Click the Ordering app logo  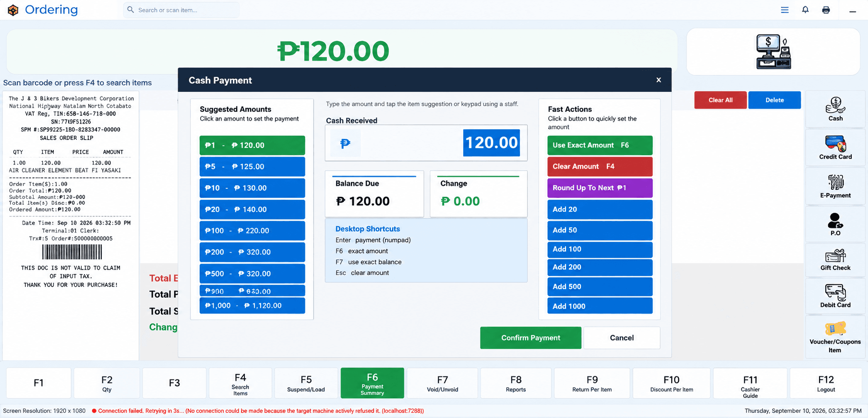coord(13,10)
